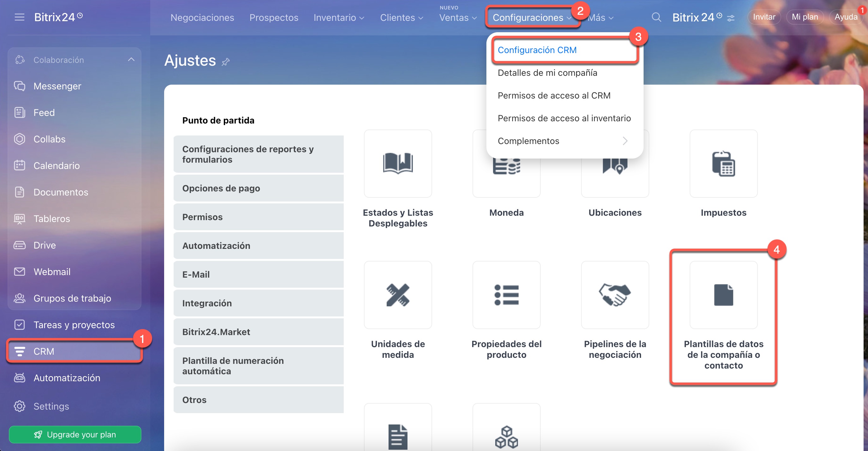This screenshot has height=451, width=868.
Task: Open Permisos settings section
Action: (x=259, y=217)
